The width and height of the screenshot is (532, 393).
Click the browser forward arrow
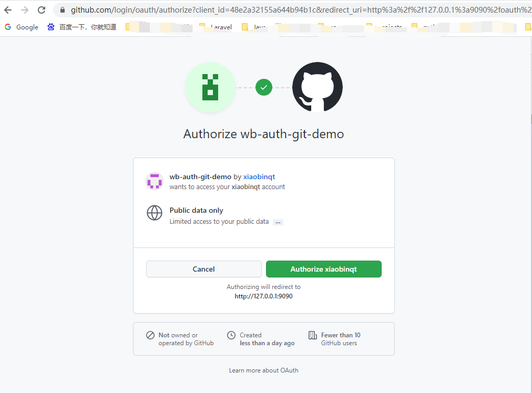[25, 10]
